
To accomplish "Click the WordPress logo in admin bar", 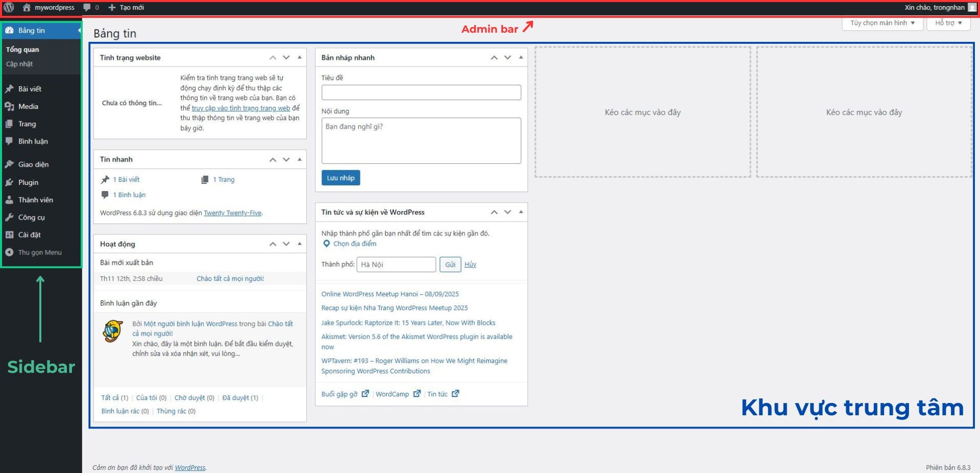I will pos(9,8).
